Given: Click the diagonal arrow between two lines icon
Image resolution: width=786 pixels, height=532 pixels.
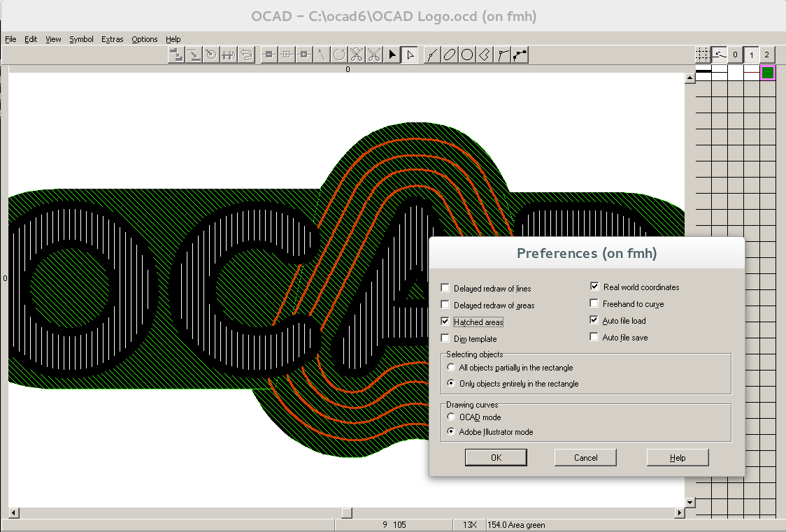Looking at the screenshot, I should tap(194, 55).
